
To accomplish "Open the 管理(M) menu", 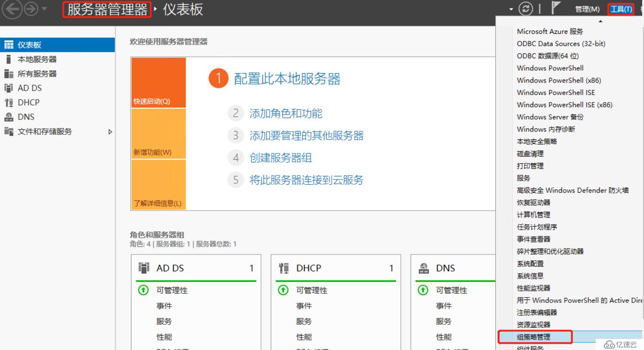I will [587, 9].
